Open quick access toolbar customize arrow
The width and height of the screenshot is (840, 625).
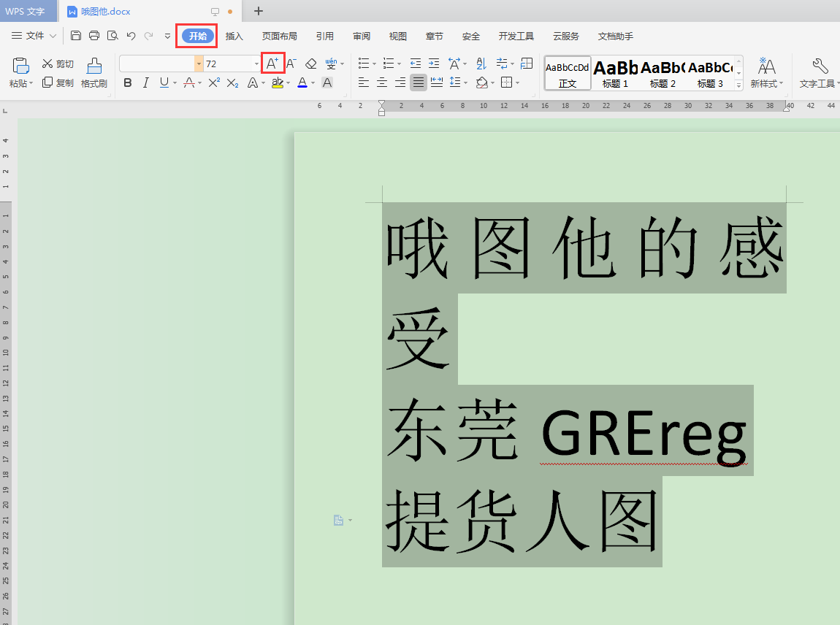(x=168, y=36)
